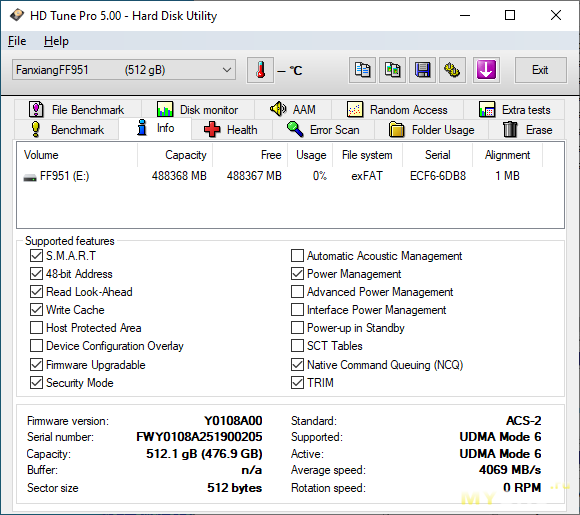Copy screenshot to clipboard icon
This screenshot has width=580, height=515.
(392, 70)
